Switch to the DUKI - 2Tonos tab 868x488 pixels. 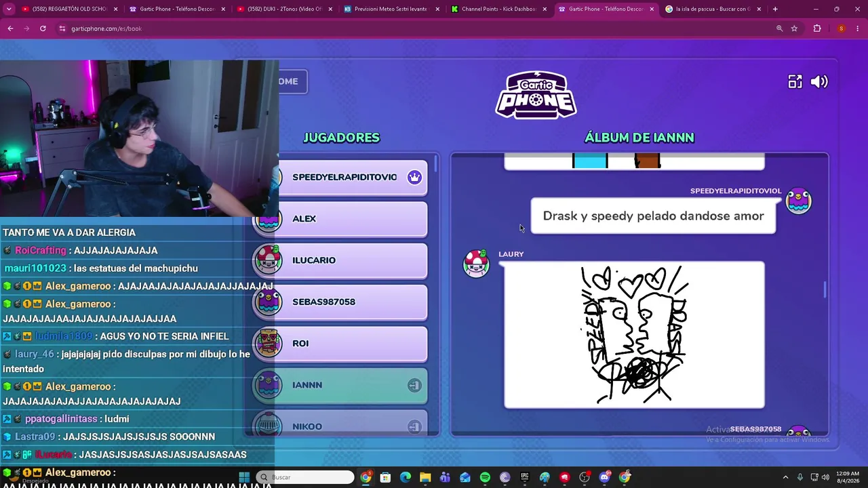point(283,9)
